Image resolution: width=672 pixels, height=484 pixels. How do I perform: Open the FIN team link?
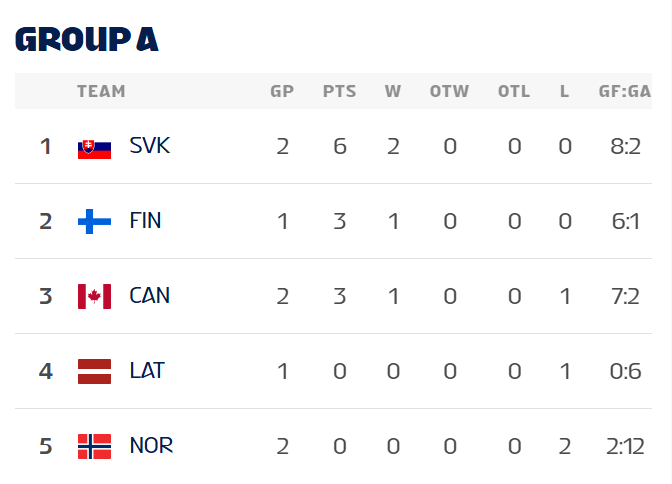(x=145, y=221)
